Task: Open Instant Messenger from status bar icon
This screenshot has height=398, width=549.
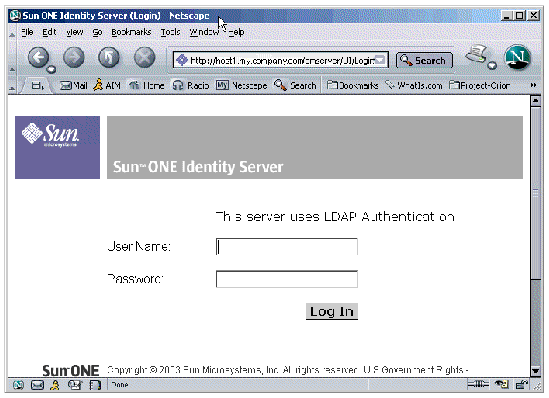Action: 55,385
